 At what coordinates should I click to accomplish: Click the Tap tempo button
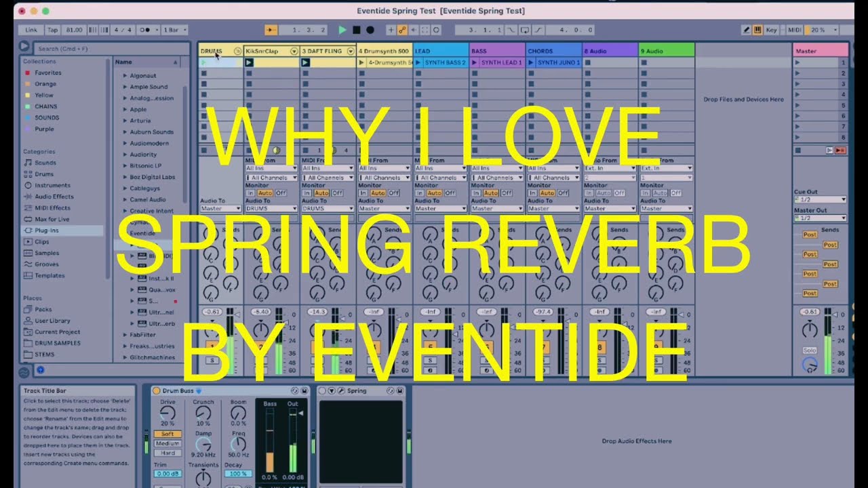(x=53, y=30)
